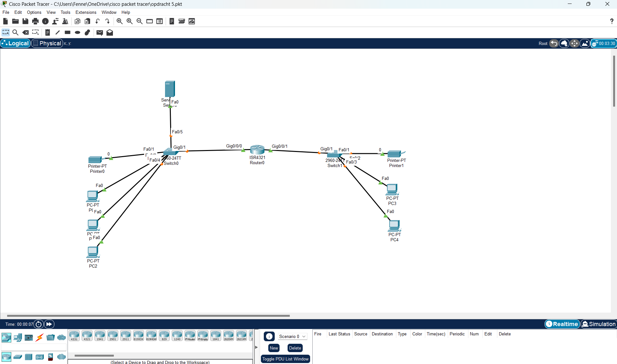Choose the 2911 router model
Image resolution: width=617 pixels, height=364 pixels.
coord(125,335)
